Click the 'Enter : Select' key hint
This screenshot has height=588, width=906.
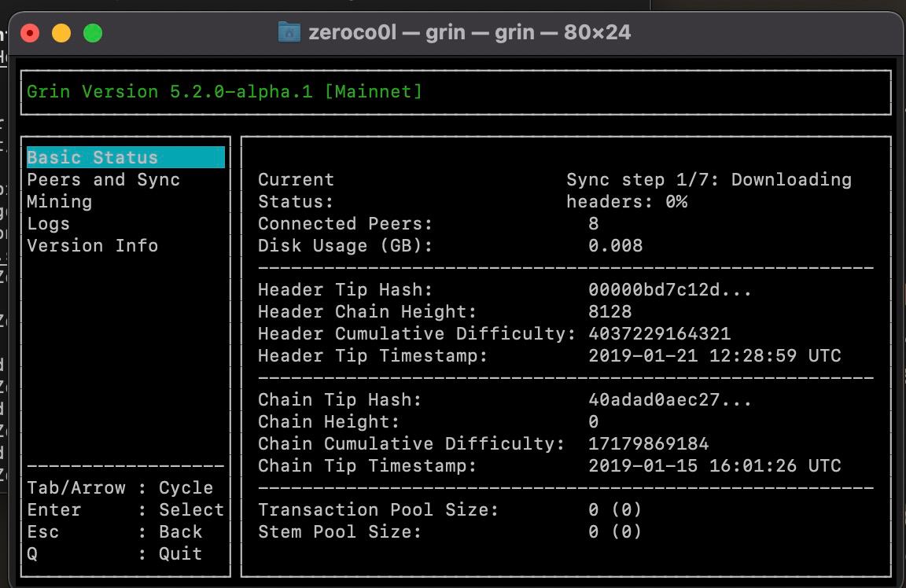[x=125, y=509]
